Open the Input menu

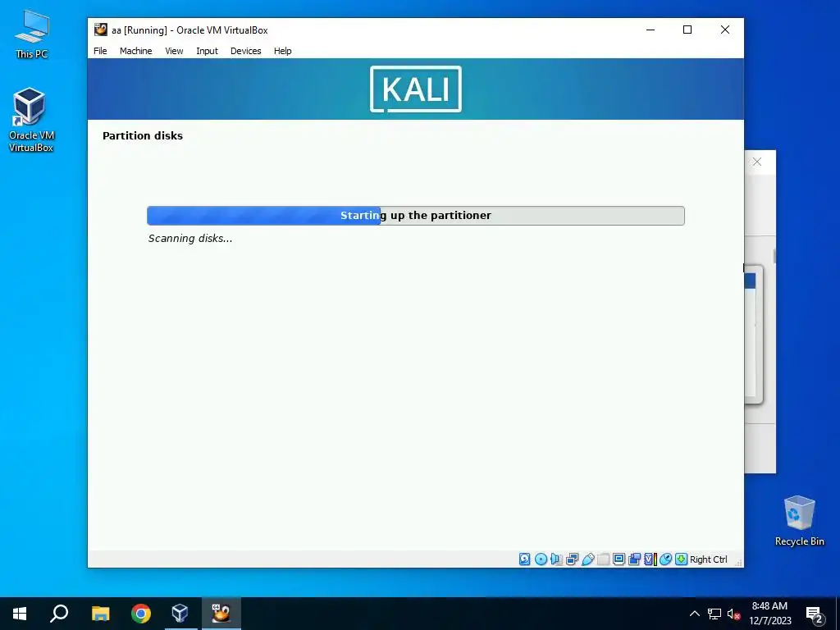pos(207,51)
